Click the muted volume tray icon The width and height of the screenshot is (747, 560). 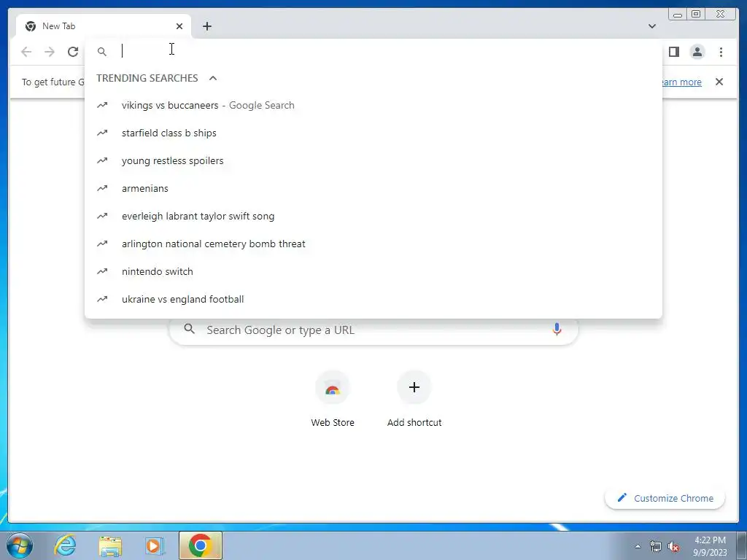[673, 547]
